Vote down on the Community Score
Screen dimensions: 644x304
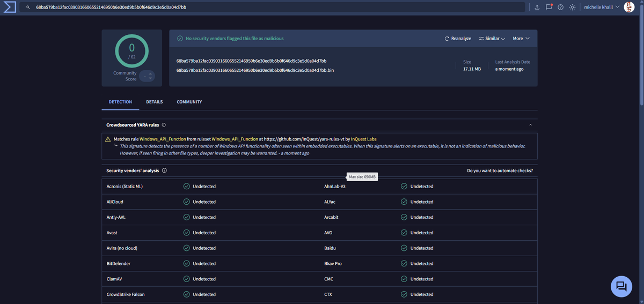click(x=150, y=79)
